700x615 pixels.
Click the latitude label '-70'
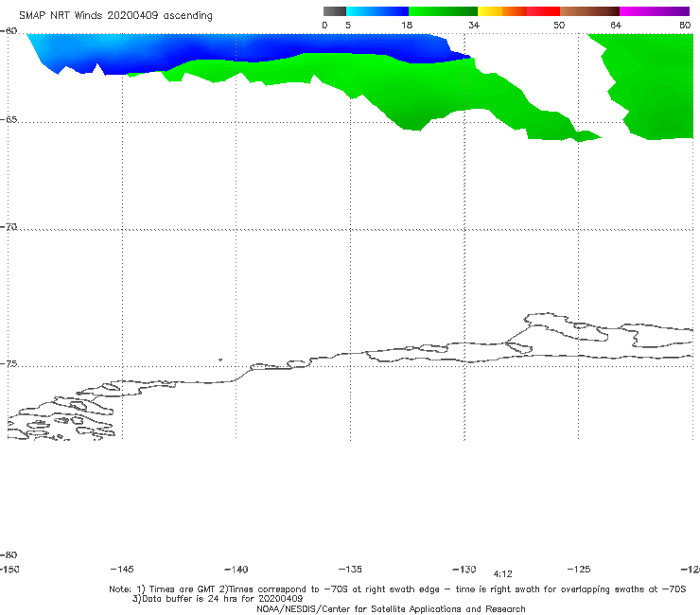pyautogui.click(x=9, y=227)
